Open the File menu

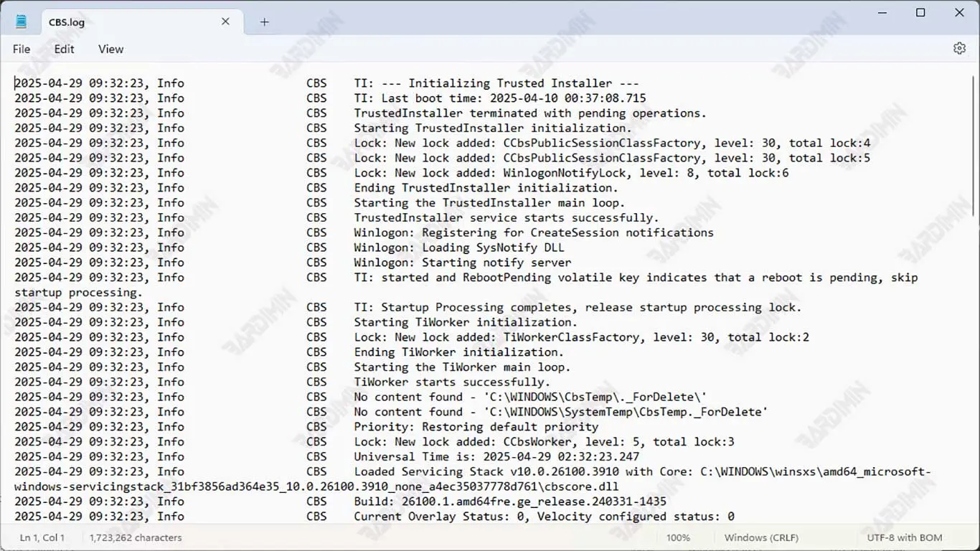pos(22,49)
